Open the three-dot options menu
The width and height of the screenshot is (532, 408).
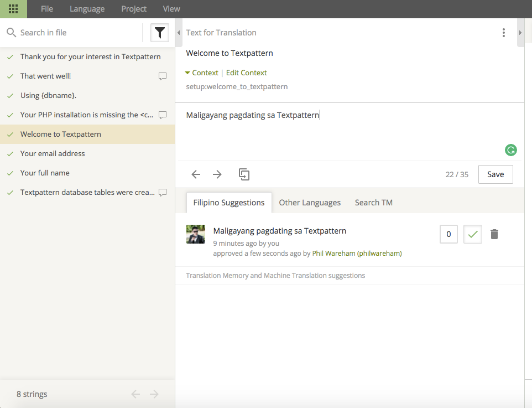click(x=503, y=33)
